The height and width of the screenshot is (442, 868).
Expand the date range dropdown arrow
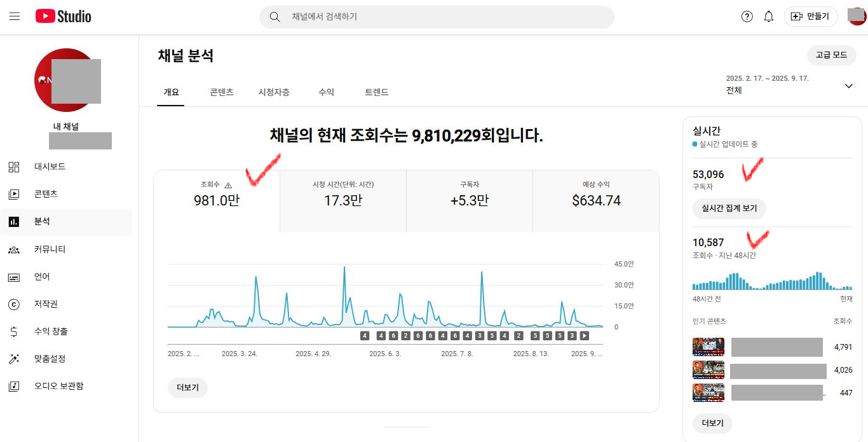[x=848, y=86]
